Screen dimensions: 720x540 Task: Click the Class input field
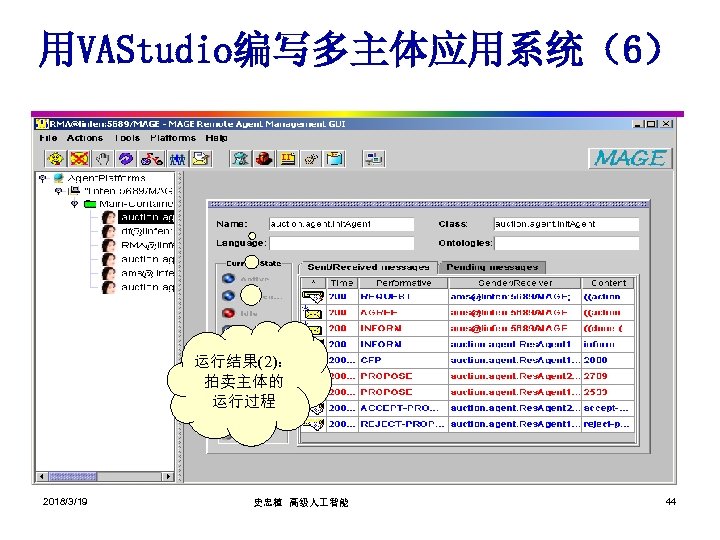[566, 224]
